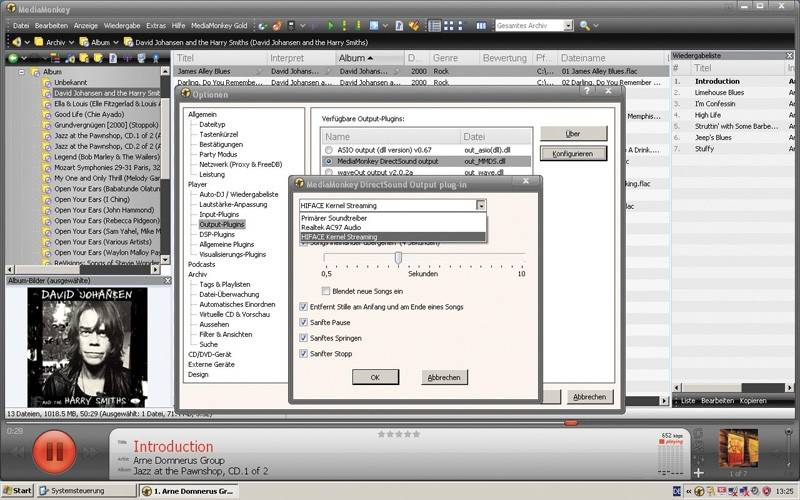Click the green play icon in the top toolbar
800x500 pixels.
pos(331,26)
